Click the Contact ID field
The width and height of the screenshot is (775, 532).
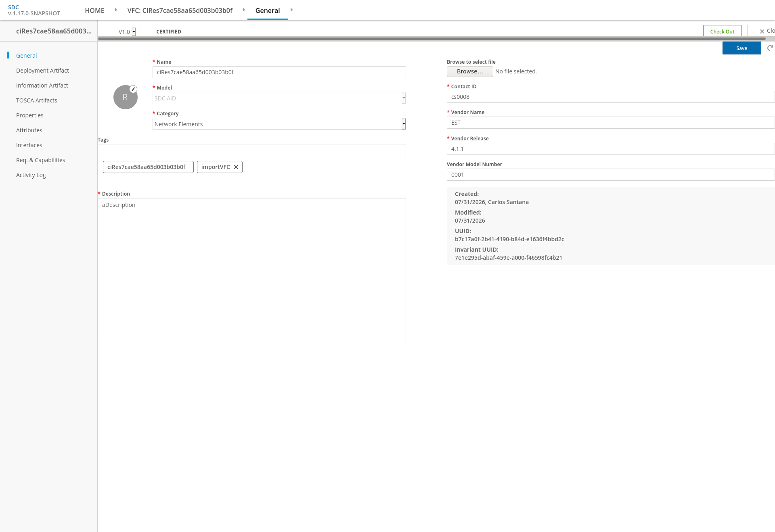610,97
